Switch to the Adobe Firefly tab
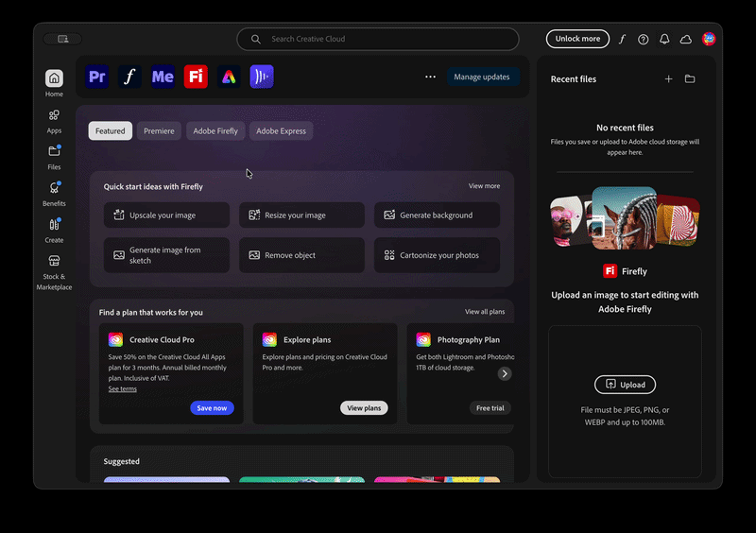 tap(215, 130)
